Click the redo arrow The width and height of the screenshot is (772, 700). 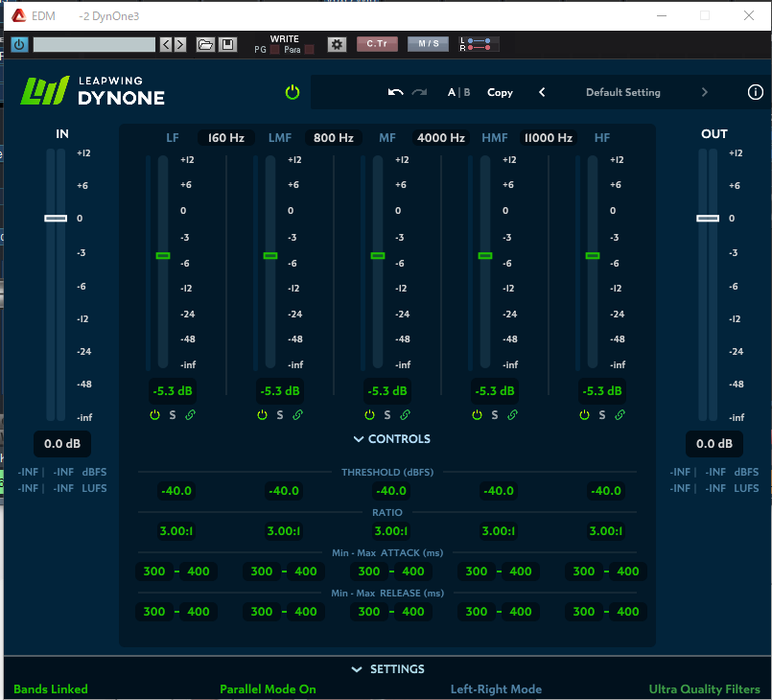[419, 92]
